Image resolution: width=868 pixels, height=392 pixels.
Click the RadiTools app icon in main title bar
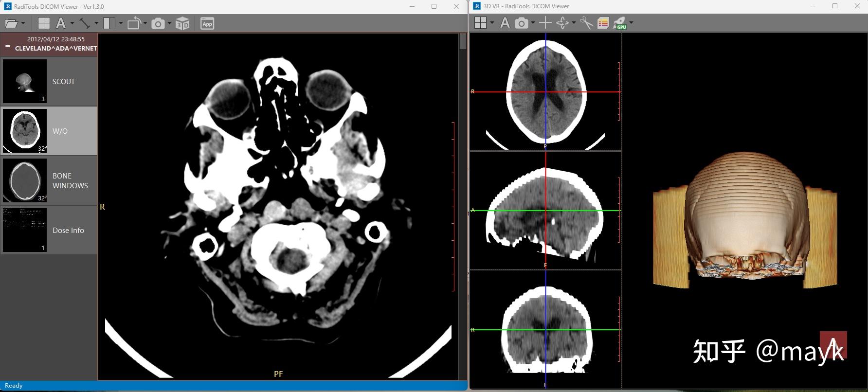(7, 6)
